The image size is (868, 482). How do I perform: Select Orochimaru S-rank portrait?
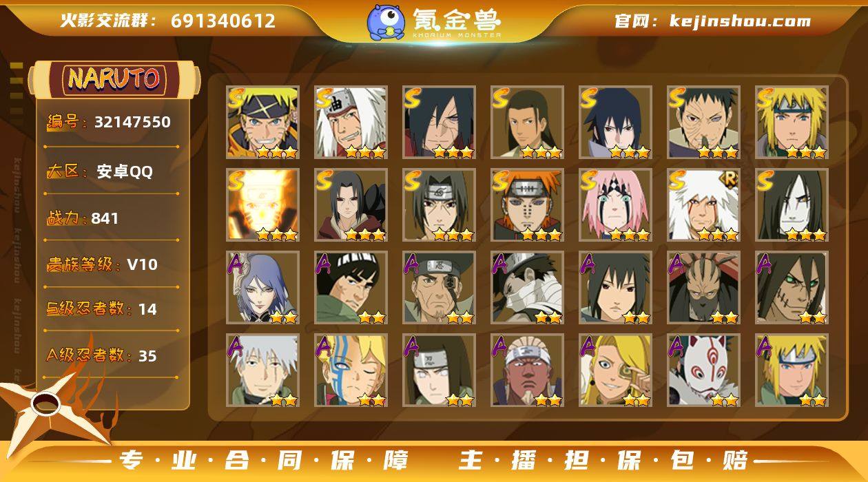point(792,205)
